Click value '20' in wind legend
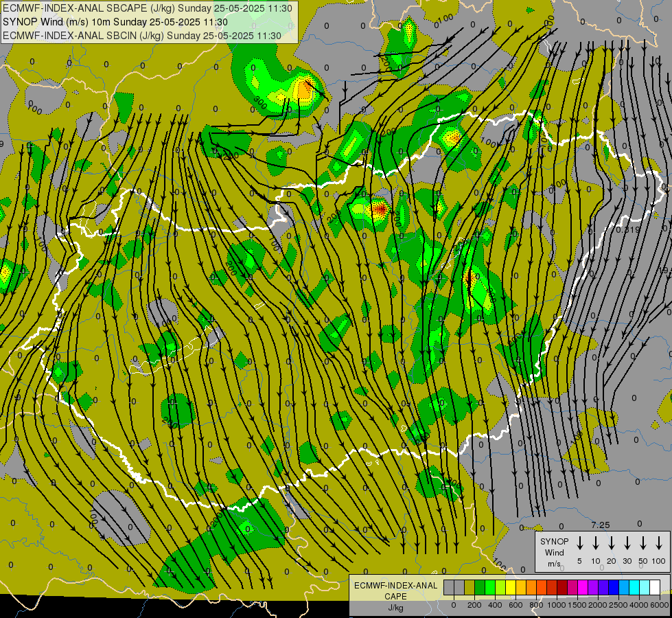The width and height of the screenshot is (672, 618). coord(612,561)
